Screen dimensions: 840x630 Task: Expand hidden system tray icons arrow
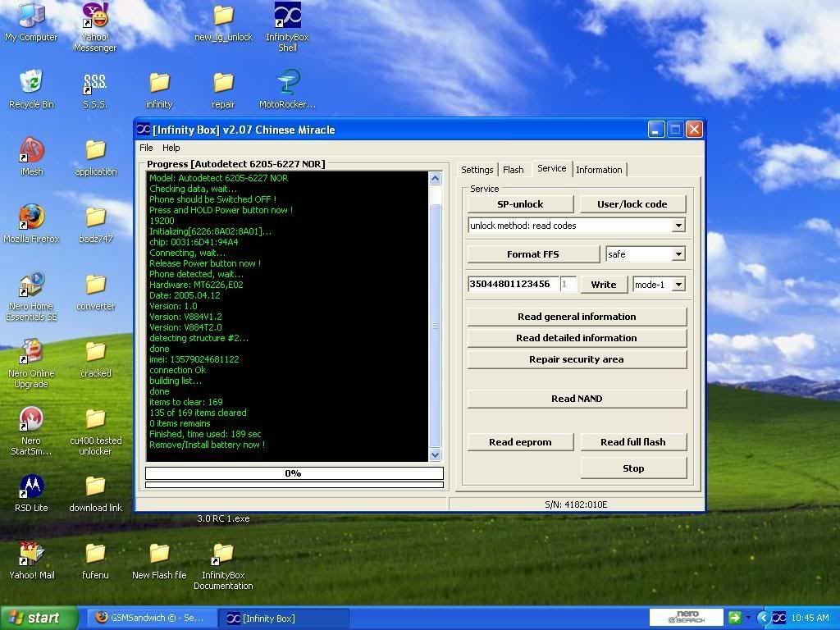[x=764, y=618]
